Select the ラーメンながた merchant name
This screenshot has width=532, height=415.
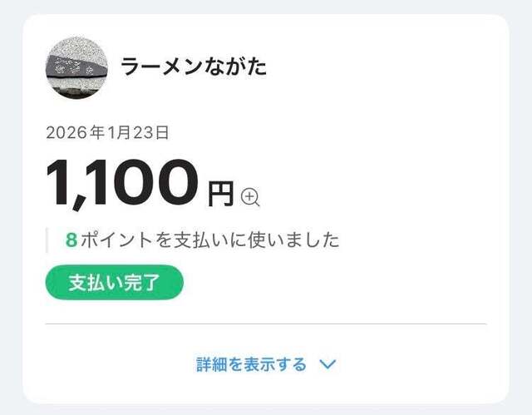(194, 67)
